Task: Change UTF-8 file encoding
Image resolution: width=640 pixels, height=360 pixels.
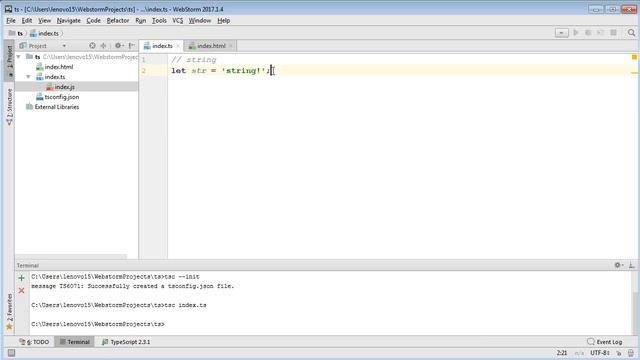Action: click(600, 353)
